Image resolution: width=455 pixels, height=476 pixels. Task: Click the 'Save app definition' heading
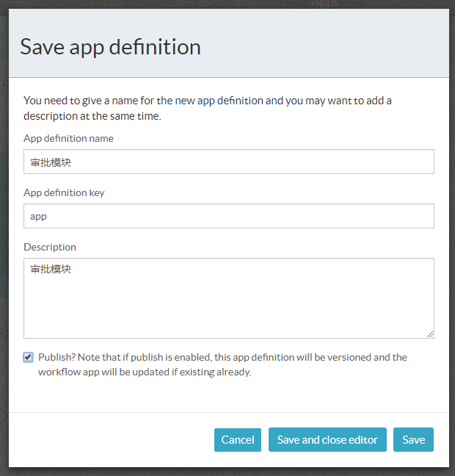pos(110,47)
